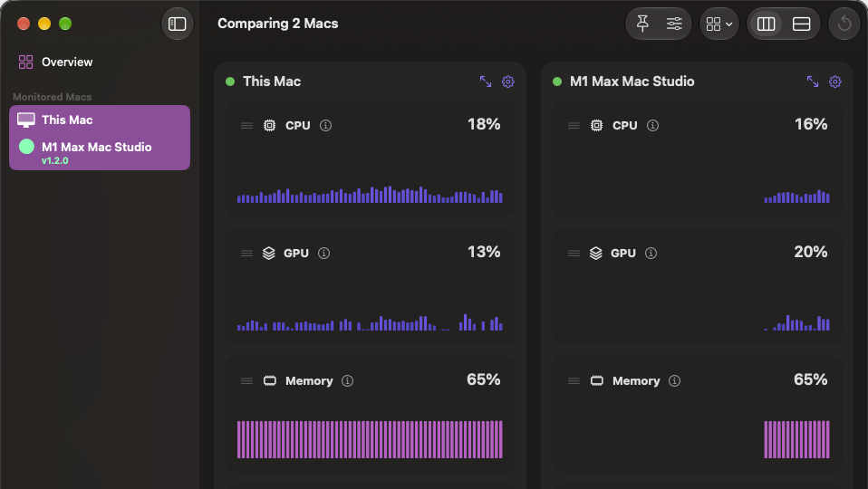868x489 pixels.
Task: Show GPU info for M1 Max Mac Studio
Action: click(x=651, y=254)
